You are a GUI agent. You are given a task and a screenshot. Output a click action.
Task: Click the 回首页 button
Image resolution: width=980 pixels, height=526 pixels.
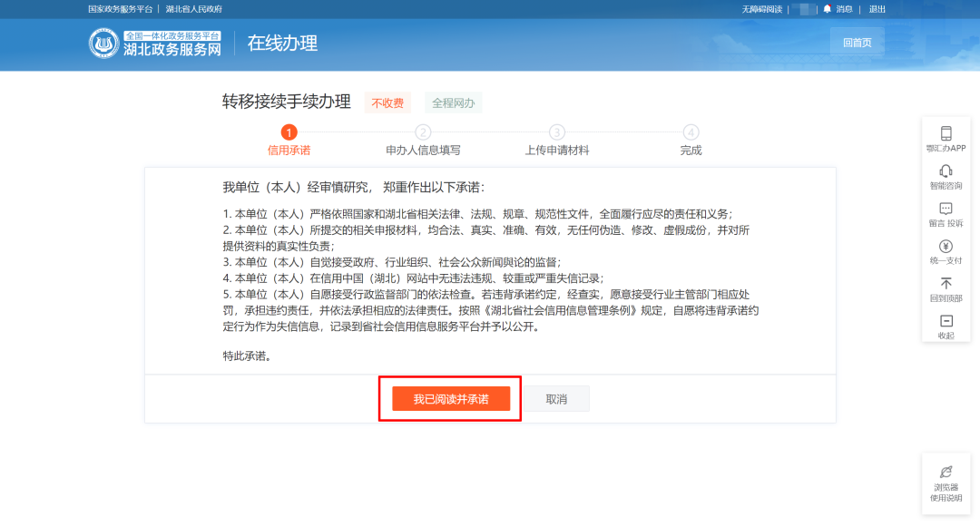coord(857,43)
